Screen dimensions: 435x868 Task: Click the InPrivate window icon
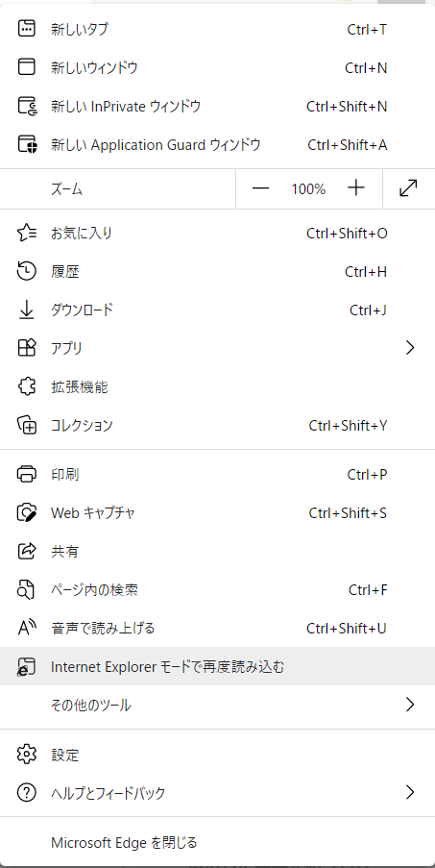click(x=27, y=107)
